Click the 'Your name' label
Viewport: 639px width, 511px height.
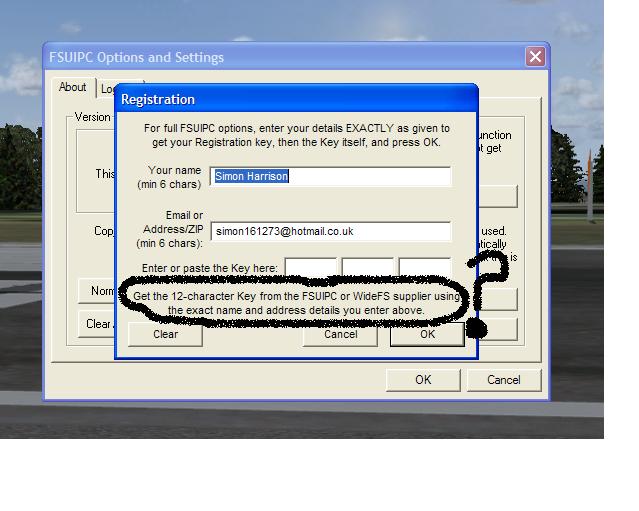pyautogui.click(x=174, y=170)
